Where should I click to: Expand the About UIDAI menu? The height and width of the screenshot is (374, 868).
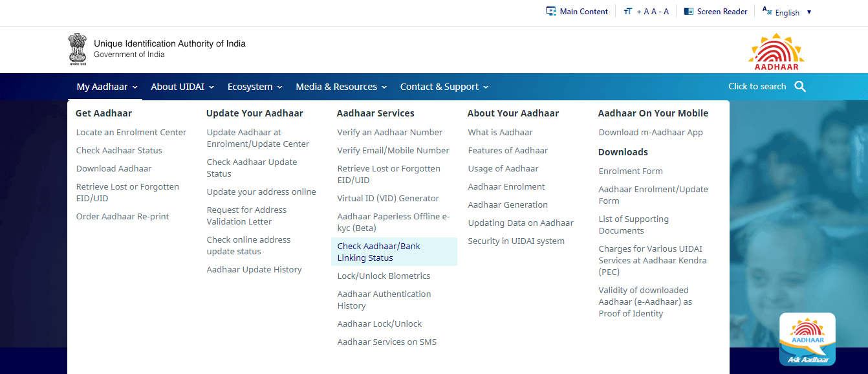tap(184, 87)
